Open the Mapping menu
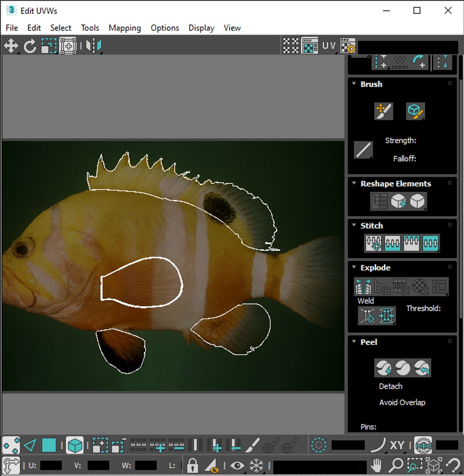464x476 pixels. [x=125, y=28]
